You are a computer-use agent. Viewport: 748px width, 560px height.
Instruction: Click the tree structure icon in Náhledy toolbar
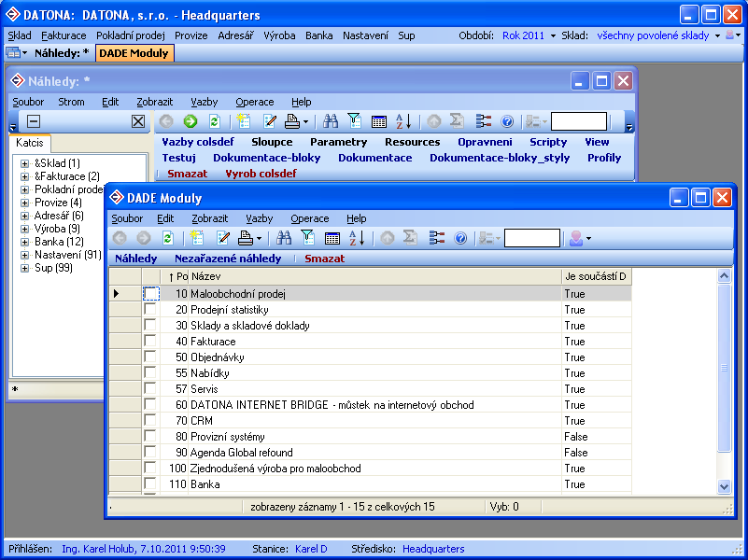point(483,121)
